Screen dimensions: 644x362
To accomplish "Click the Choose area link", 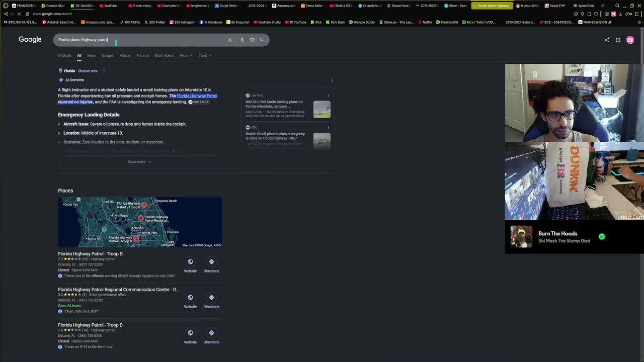I will pos(88,71).
